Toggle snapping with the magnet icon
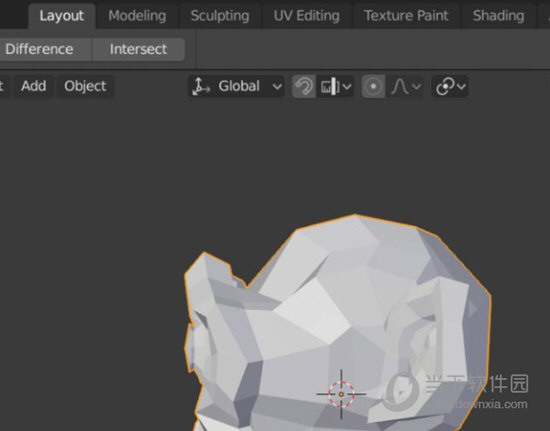The height and width of the screenshot is (431, 550). [304, 86]
